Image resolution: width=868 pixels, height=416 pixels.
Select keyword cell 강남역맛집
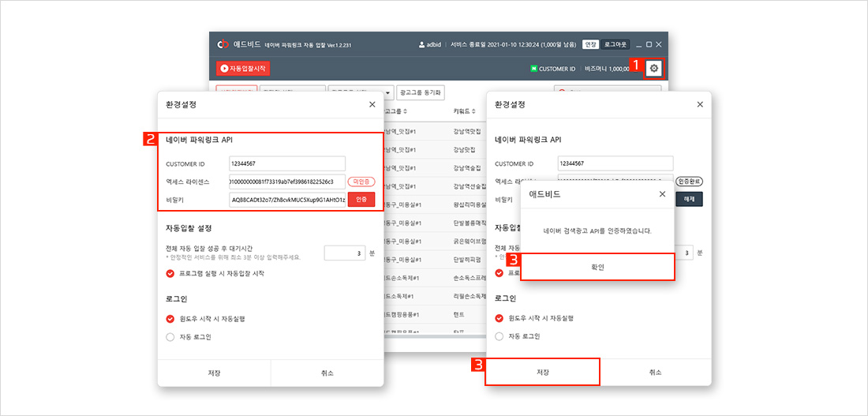467,132
